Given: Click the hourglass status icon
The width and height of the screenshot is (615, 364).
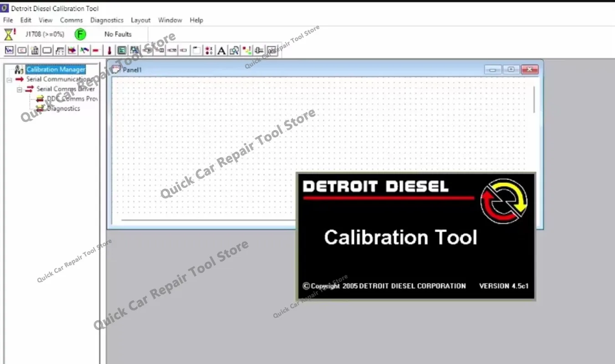Looking at the screenshot, I should (x=10, y=34).
